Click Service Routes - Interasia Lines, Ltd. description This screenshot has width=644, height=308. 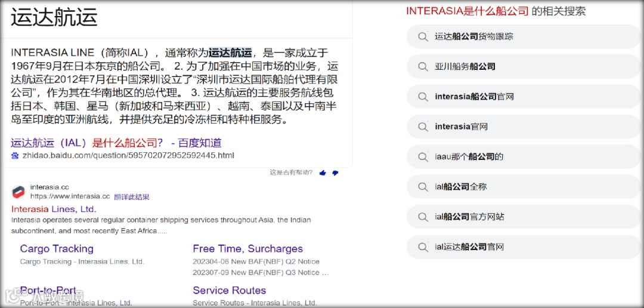pos(255,303)
